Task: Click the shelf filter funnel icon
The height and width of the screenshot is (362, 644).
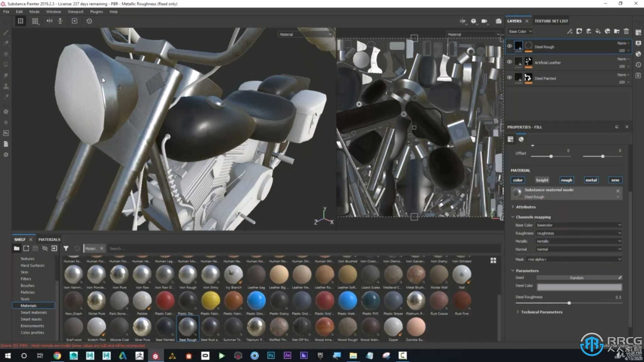Action: [x=66, y=249]
